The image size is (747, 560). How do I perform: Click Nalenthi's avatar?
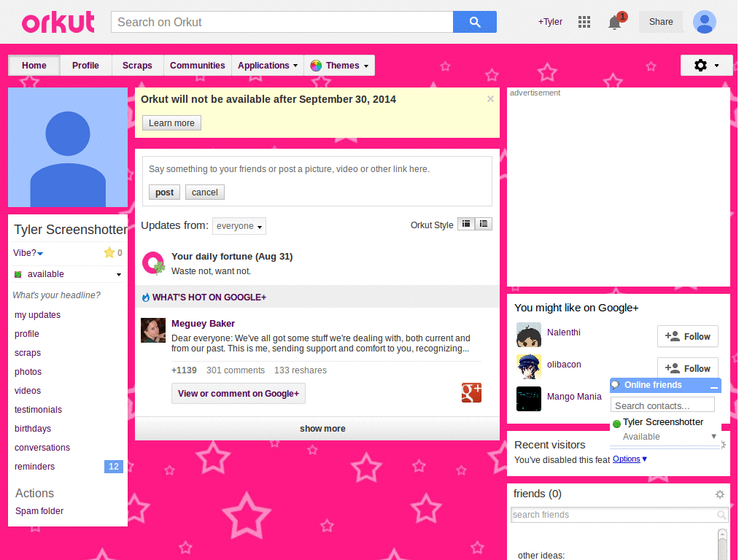tap(529, 335)
